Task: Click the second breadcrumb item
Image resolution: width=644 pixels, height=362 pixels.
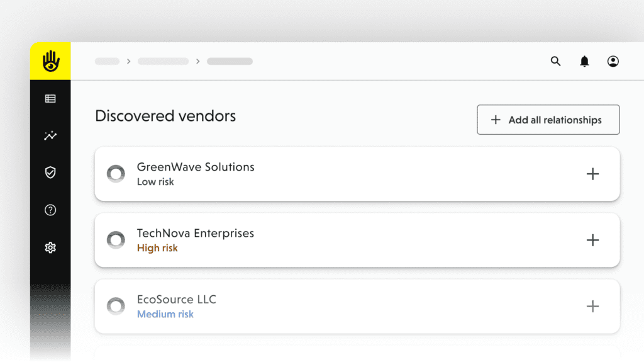Action: tap(163, 62)
